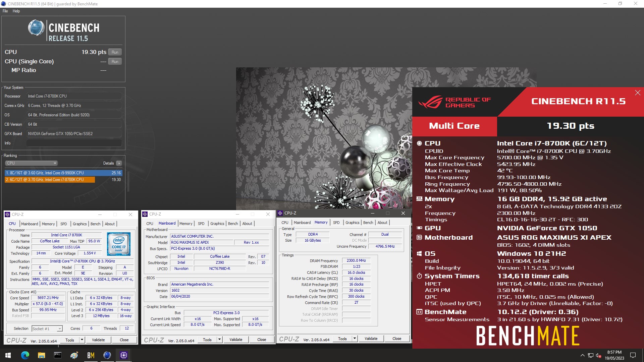This screenshot has width=644, height=362.
Task: Switch to the CPU-Z taskbar icon
Action: click(123, 355)
